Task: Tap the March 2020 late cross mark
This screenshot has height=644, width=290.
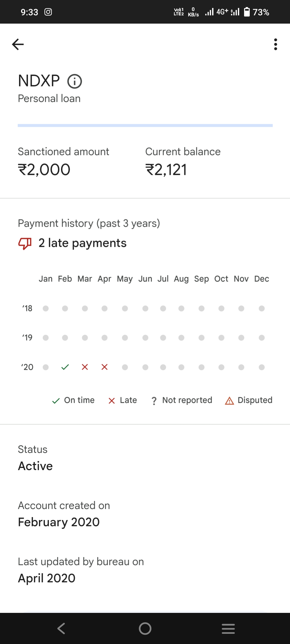Action: click(x=85, y=367)
